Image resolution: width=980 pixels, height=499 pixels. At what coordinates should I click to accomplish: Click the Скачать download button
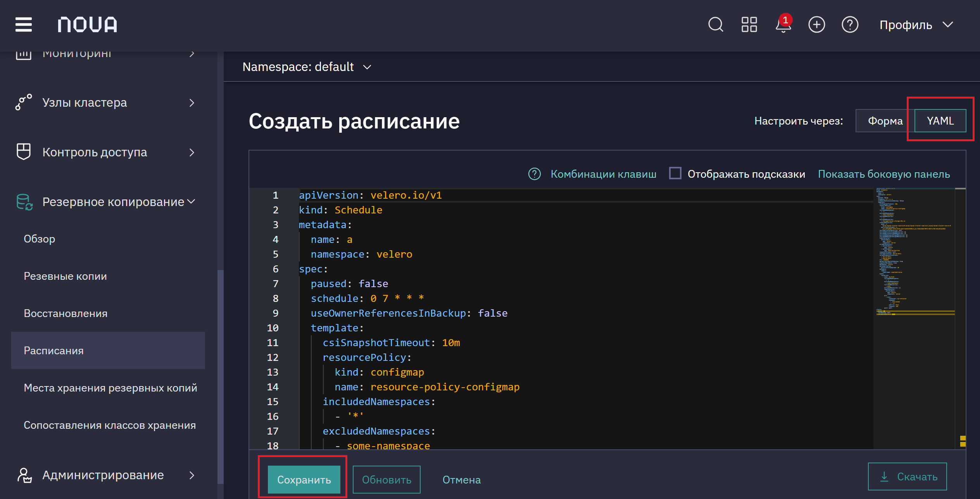pos(907,476)
